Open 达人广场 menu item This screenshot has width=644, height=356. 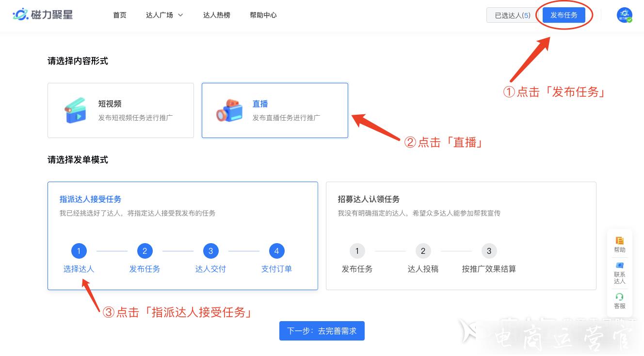coord(160,15)
